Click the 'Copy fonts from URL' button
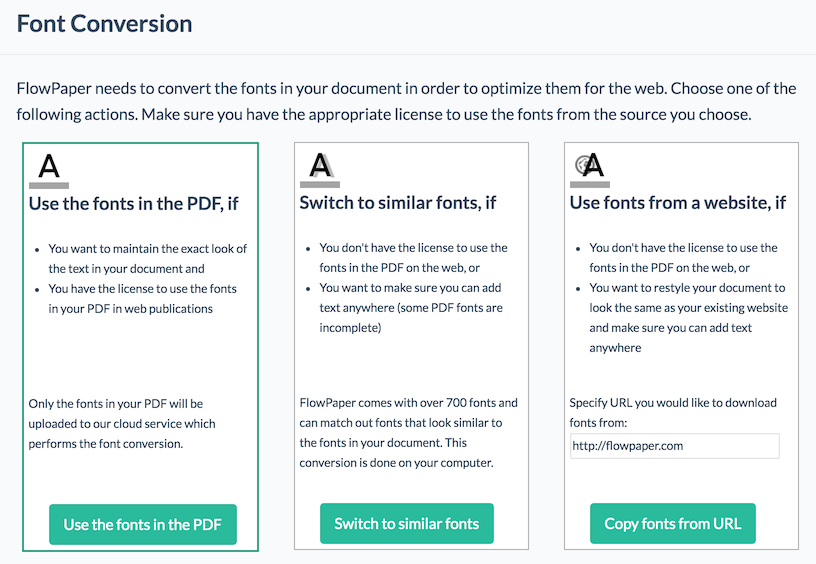 (x=672, y=523)
